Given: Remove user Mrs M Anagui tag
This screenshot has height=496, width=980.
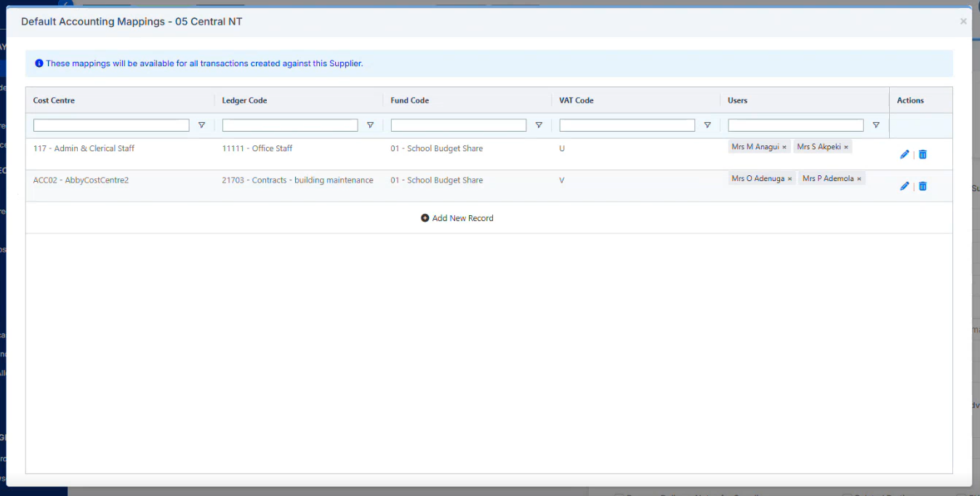Looking at the screenshot, I should click(784, 147).
